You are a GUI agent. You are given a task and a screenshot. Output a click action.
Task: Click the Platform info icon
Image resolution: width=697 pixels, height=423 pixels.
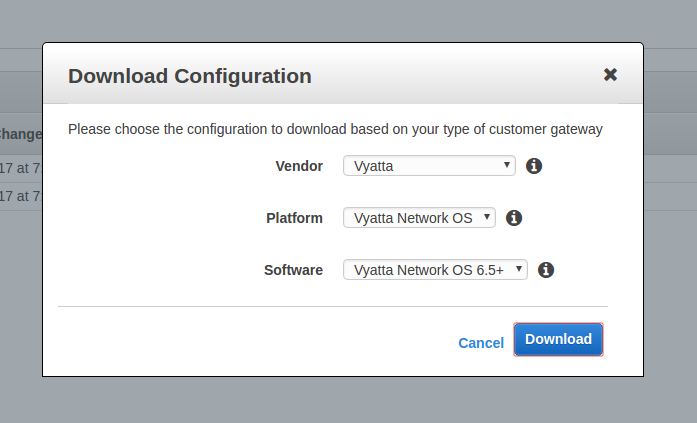(514, 218)
